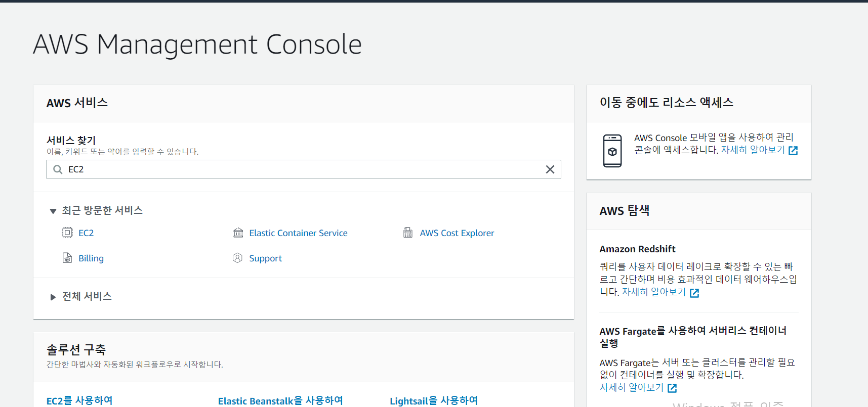Click the 솔루션 구축 heading
This screenshot has height=407, width=868.
76,349
